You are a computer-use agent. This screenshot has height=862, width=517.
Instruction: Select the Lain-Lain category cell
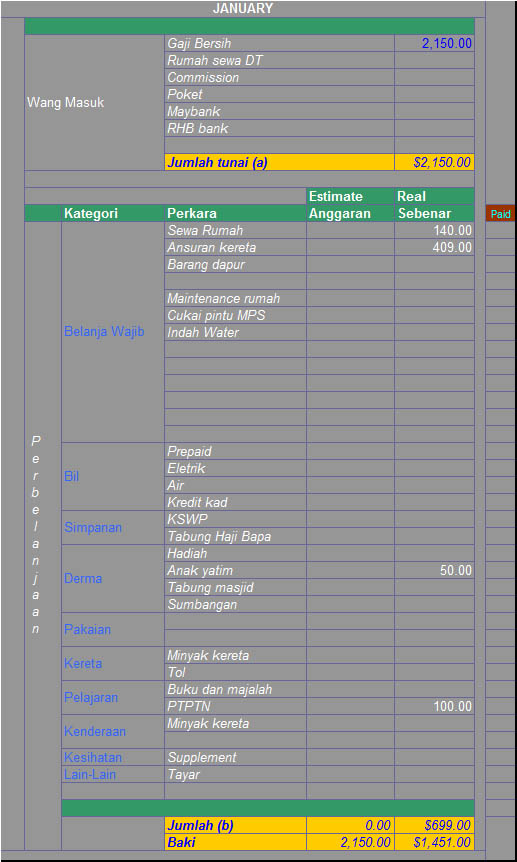[113, 775]
